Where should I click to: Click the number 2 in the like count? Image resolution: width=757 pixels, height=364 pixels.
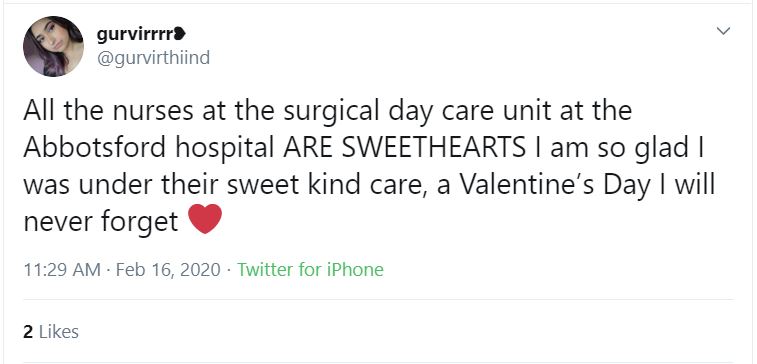28,332
